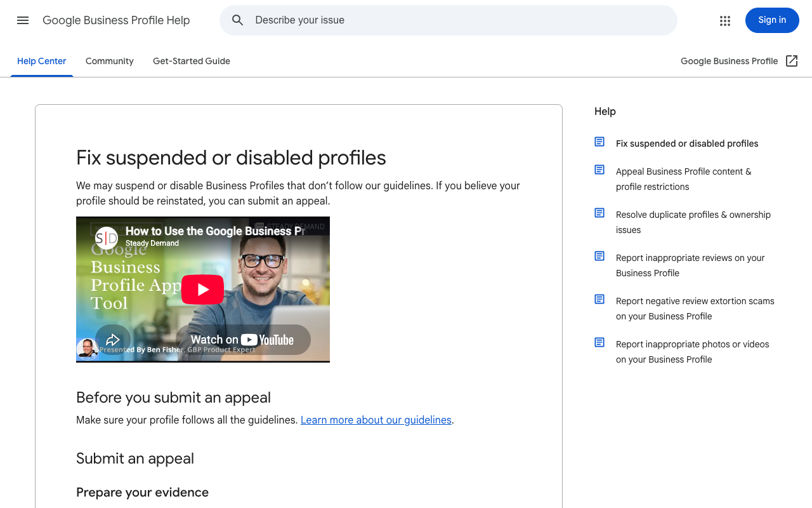This screenshot has width=812, height=508.
Task: Open Report inappropriate photos or videos link
Action: pyautogui.click(x=693, y=352)
